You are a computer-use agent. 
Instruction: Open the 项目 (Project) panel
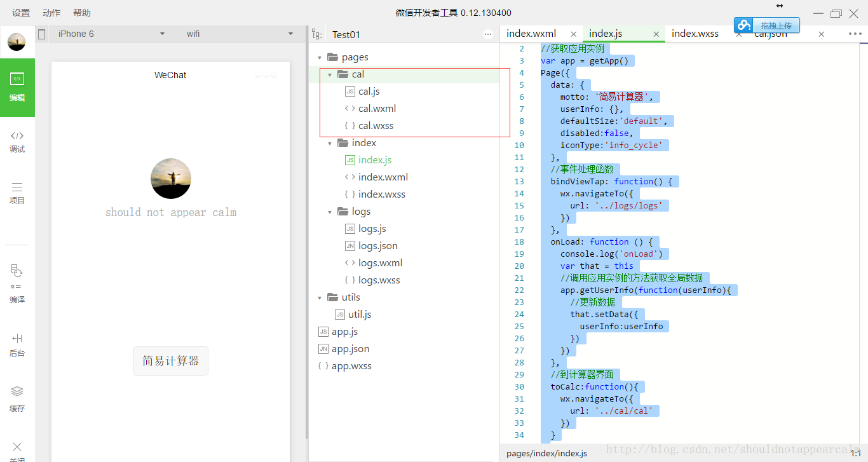pyautogui.click(x=17, y=193)
